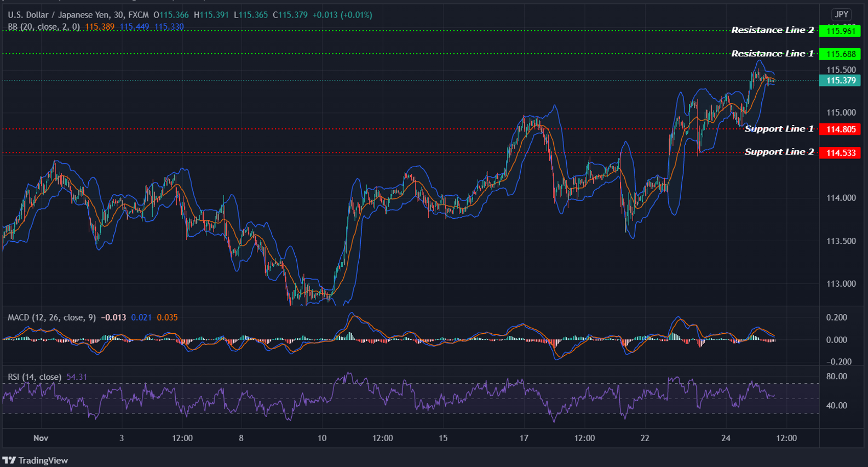
Task: Click the 113.500 price scale label
Action: pos(841,241)
